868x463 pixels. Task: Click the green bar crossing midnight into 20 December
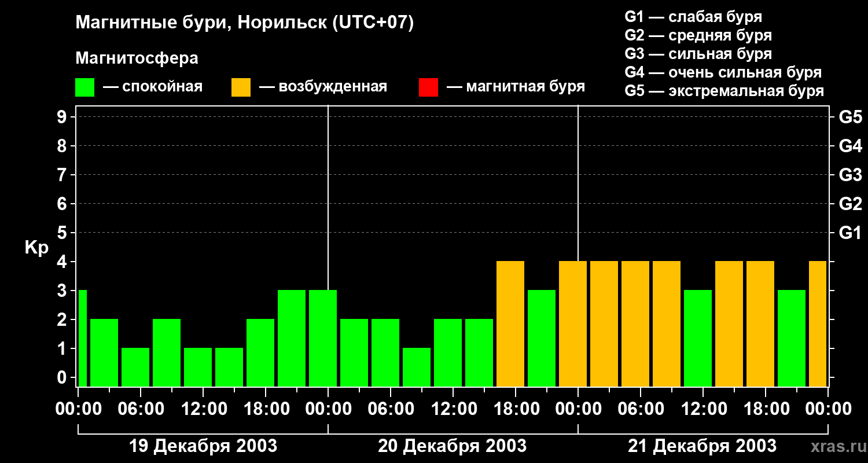(x=323, y=338)
